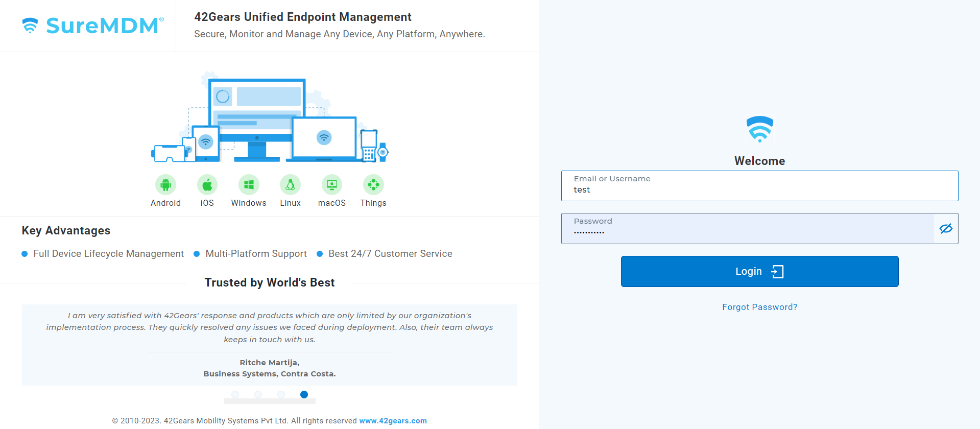The width and height of the screenshot is (980, 429).
Task: Click the devices illustration image
Action: [x=270, y=117]
